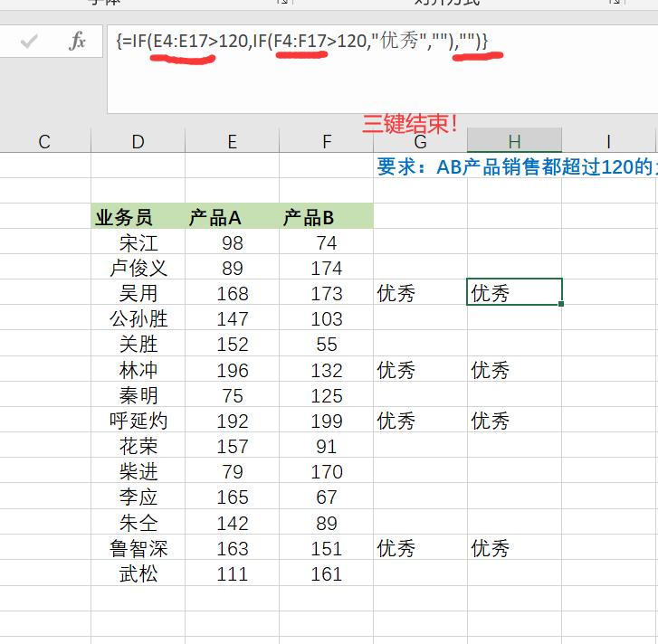658x644 pixels.
Task: Select the cell with name 宋江
Action: coord(138,242)
